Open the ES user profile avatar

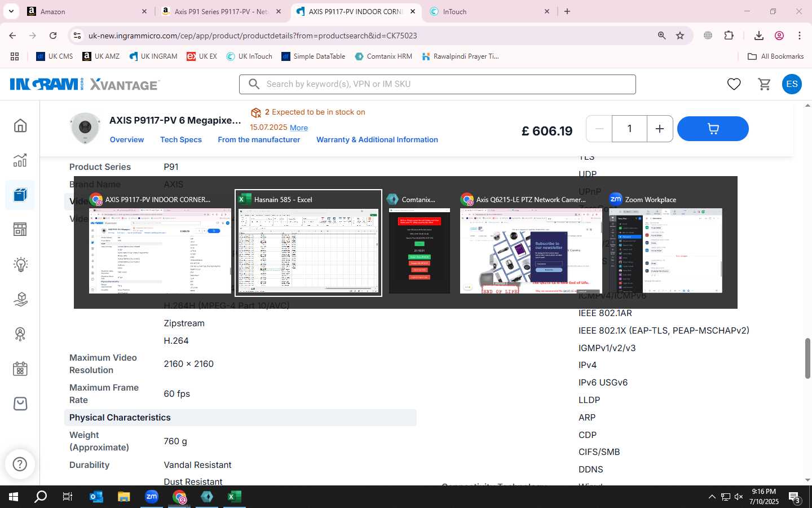click(792, 84)
